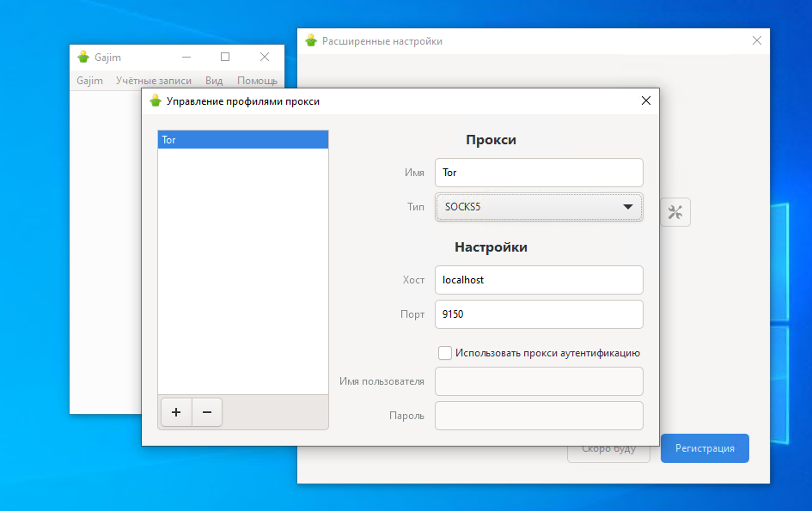This screenshot has height=511, width=812.
Task: Open the Вид menu
Action: click(213, 80)
